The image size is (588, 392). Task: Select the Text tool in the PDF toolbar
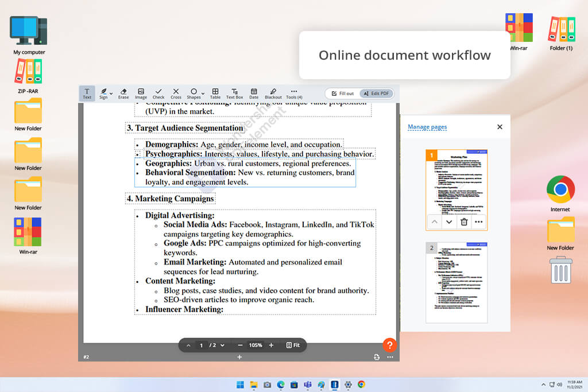click(87, 94)
